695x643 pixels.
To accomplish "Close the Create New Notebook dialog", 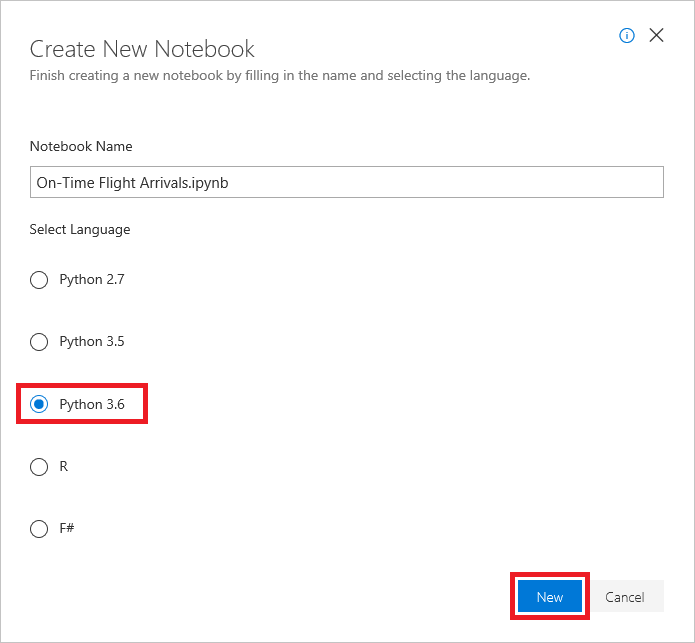I will [x=656, y=35].
